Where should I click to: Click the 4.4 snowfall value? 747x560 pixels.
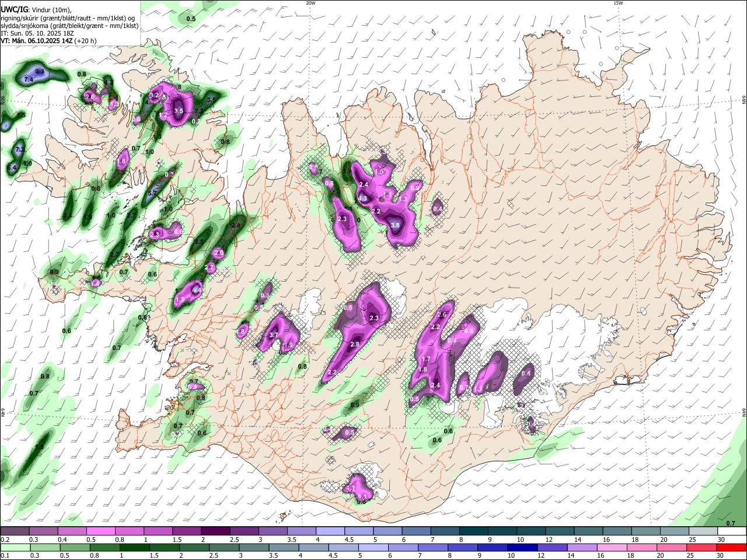[x=197, y=290]
